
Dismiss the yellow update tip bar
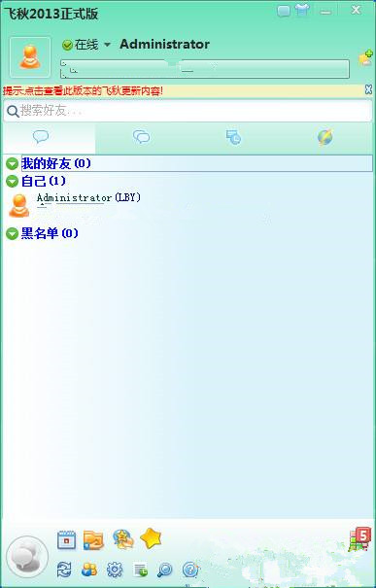click(x=368, y=89)
